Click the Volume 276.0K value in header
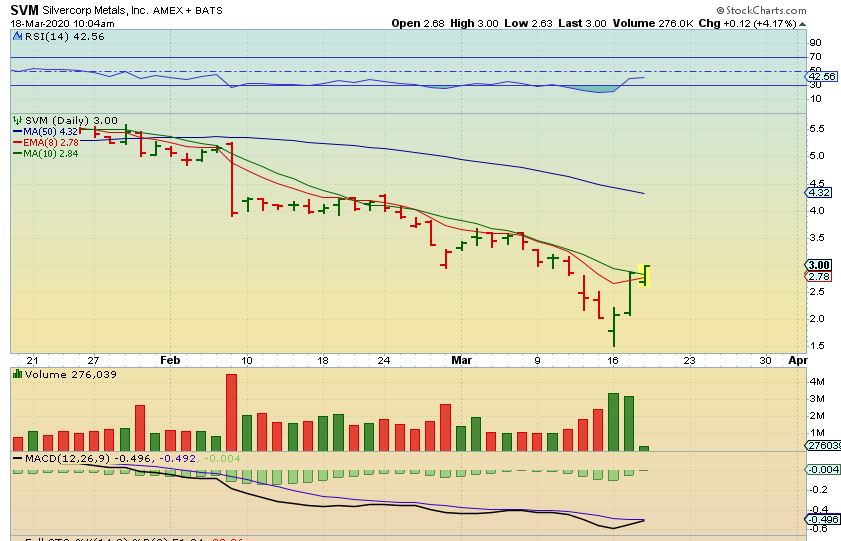 click(x=653, y=24)
